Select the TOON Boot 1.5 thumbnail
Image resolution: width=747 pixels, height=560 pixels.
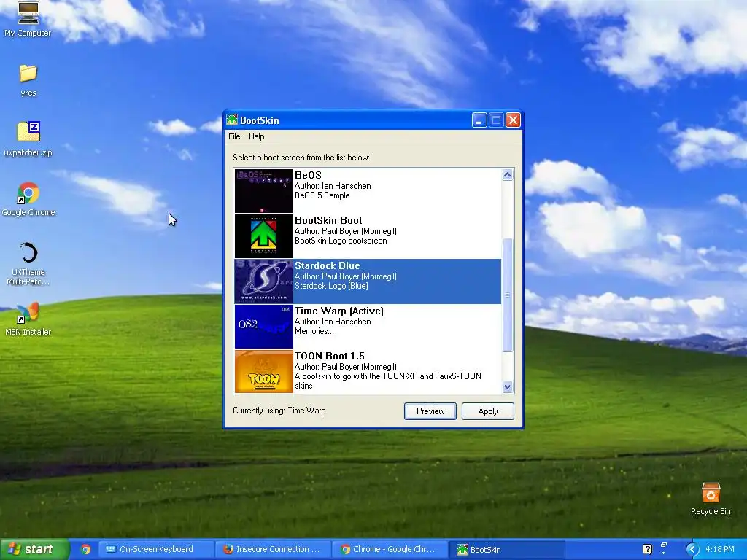tap(264, 371)
